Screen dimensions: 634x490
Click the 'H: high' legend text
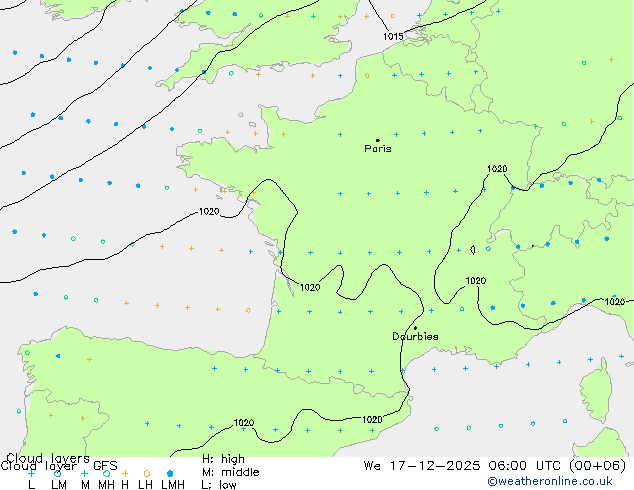tap(223, 459)
